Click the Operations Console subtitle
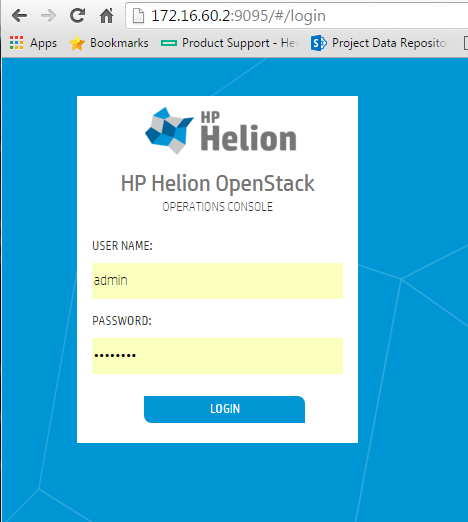This screenshot has height=522, width=468. 217,207
